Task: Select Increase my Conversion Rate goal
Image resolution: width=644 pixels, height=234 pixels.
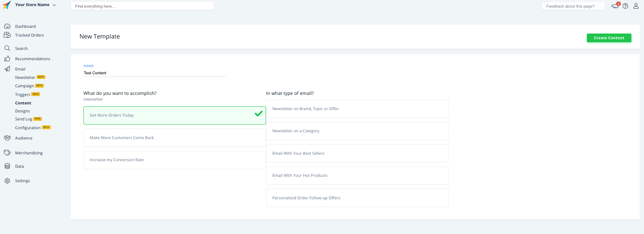Action: click(175, 160)
